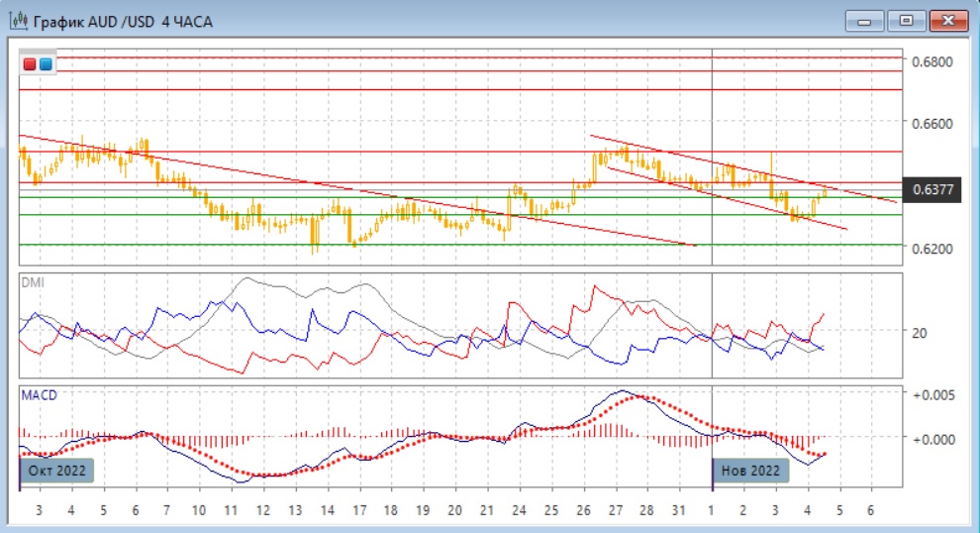980x533 pixels.
Task: Select the DMI indicator label
Action: pyautogui.click(x=33, y=282)
